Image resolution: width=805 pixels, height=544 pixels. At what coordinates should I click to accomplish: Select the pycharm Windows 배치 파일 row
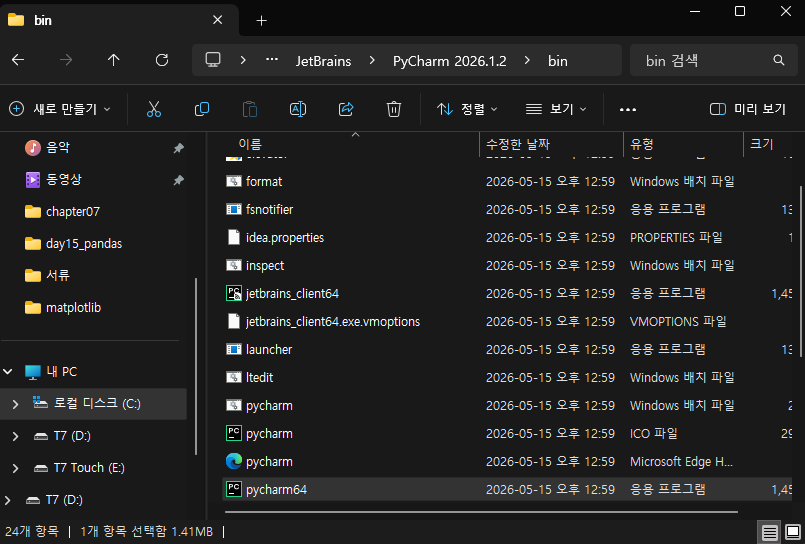(x=508, y=405)
